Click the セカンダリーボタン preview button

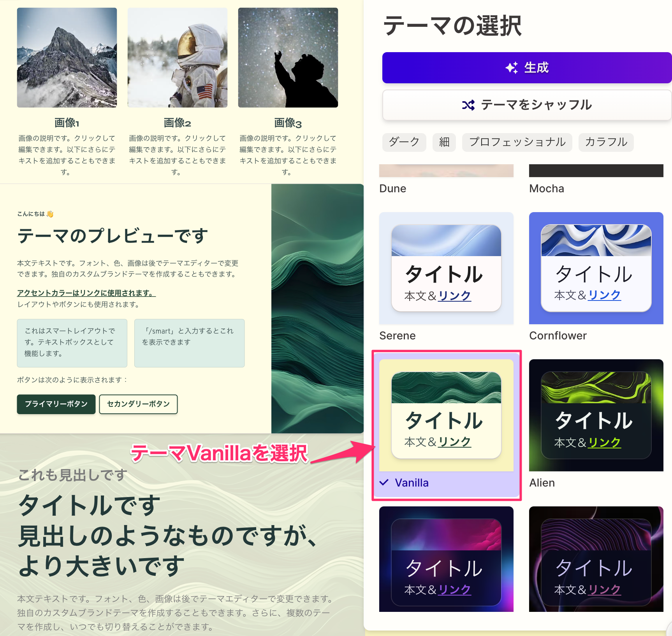(138, 404)
